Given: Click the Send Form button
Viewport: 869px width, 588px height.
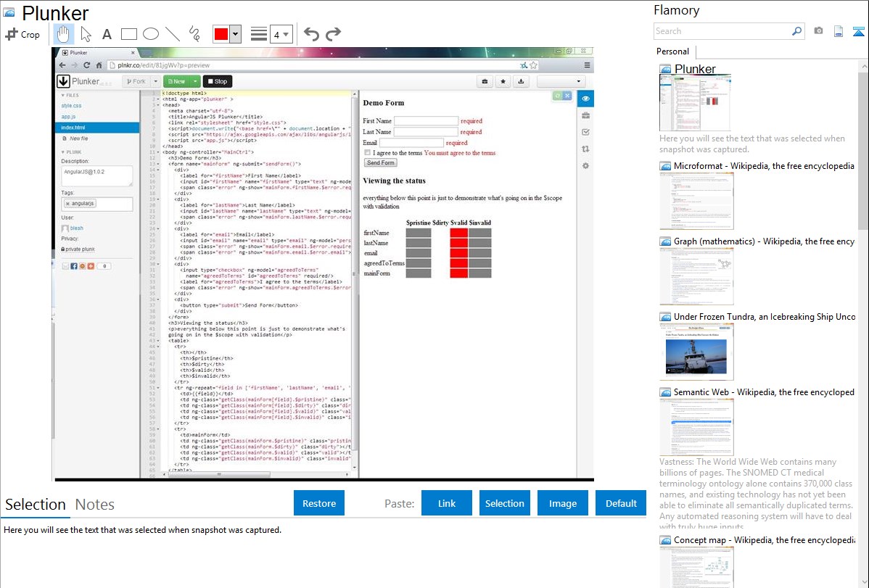Looking at the screenshot, I should point(381,163).
